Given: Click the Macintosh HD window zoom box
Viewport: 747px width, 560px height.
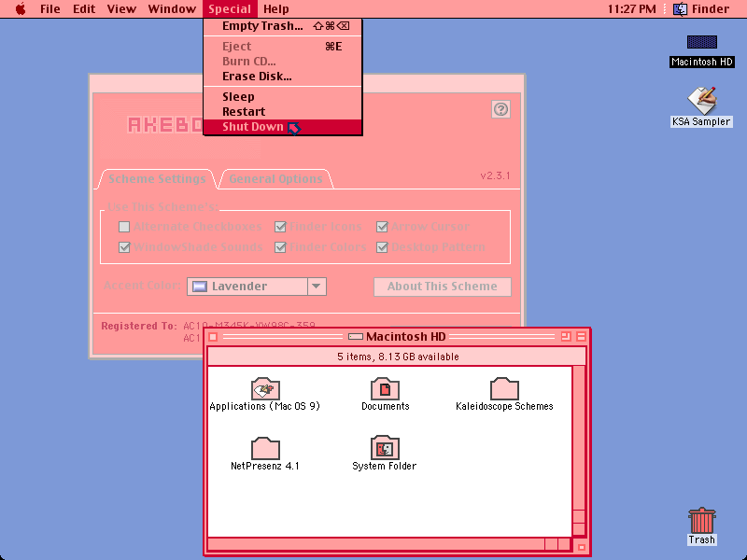Looking at the screenshot, I should pyautogui.click(x=566, y=337).
